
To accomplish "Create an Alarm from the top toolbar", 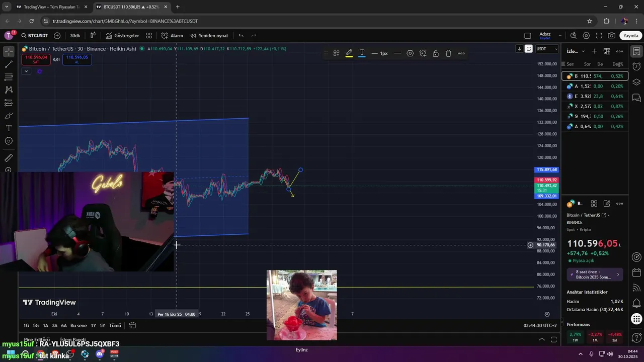I will pos(172,36).
